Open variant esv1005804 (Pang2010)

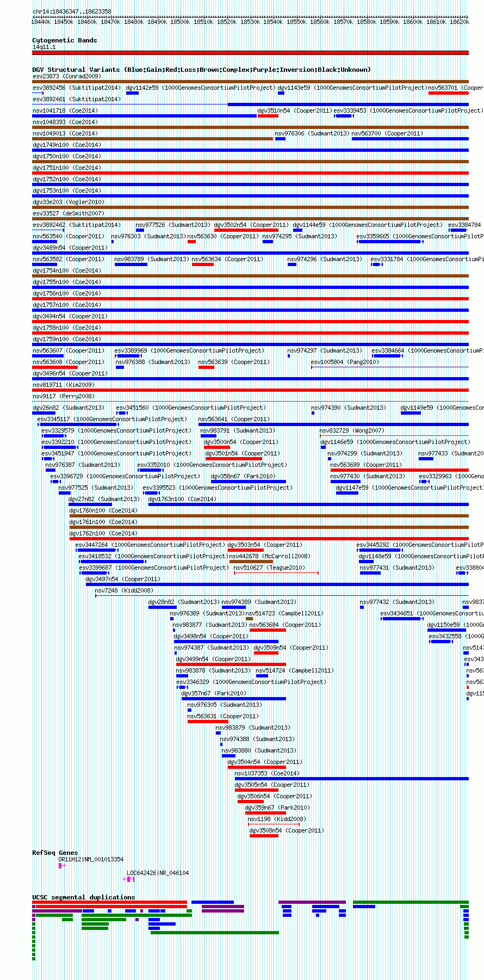pyautogui.click(x=345, y=362)
